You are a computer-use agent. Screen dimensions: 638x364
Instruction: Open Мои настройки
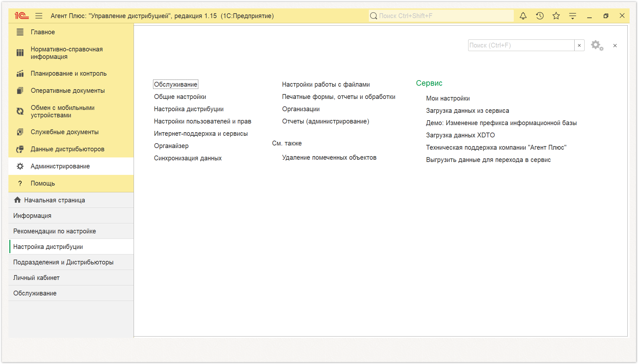click(x=448, y=98)
